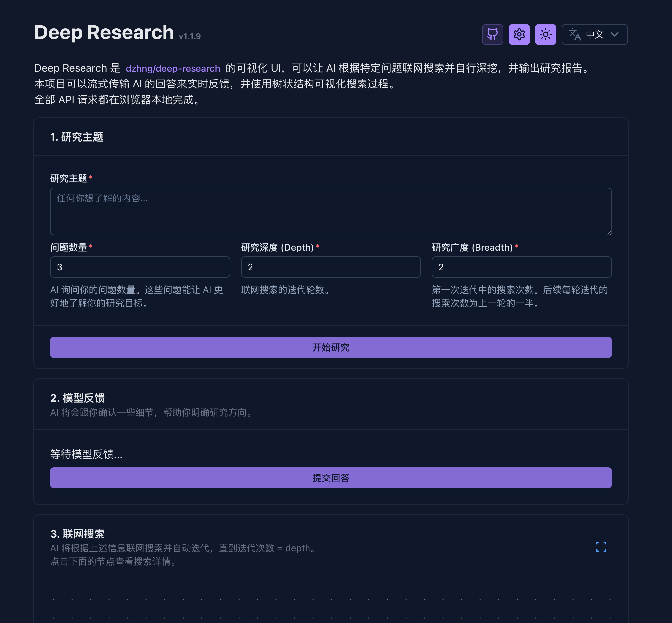
Task: Click the version label v1.1.9
Action: pyautogui.click(x=190, y=36)
